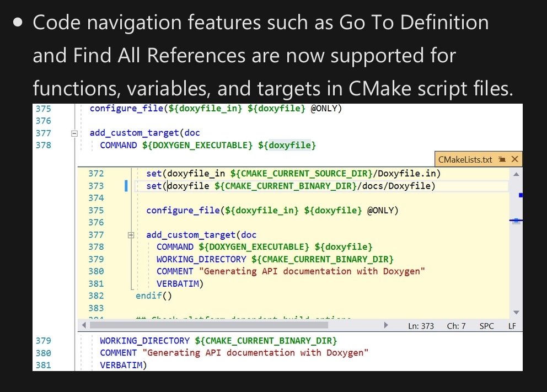Click ${CMAKE_CURRENT_BINARY_DIR} on peek line 373
The image size is (547, 392).
click(x=286, y=186)
